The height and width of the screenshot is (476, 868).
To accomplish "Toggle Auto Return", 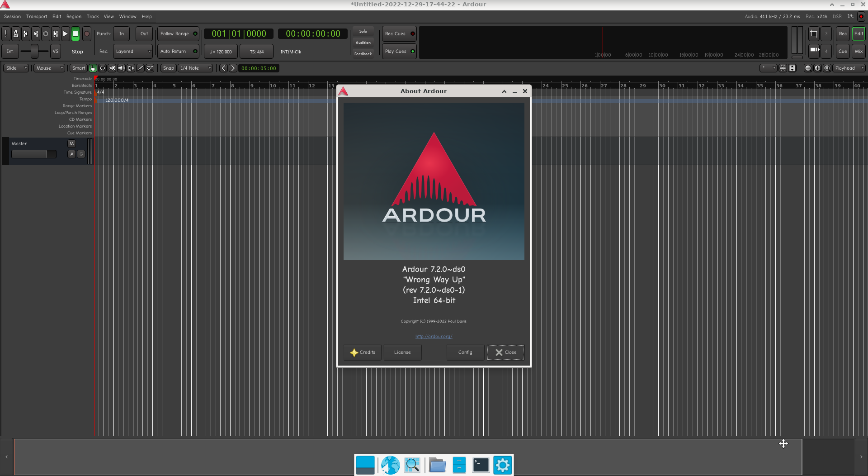I will pyautogui.click(x=178, y=52).
